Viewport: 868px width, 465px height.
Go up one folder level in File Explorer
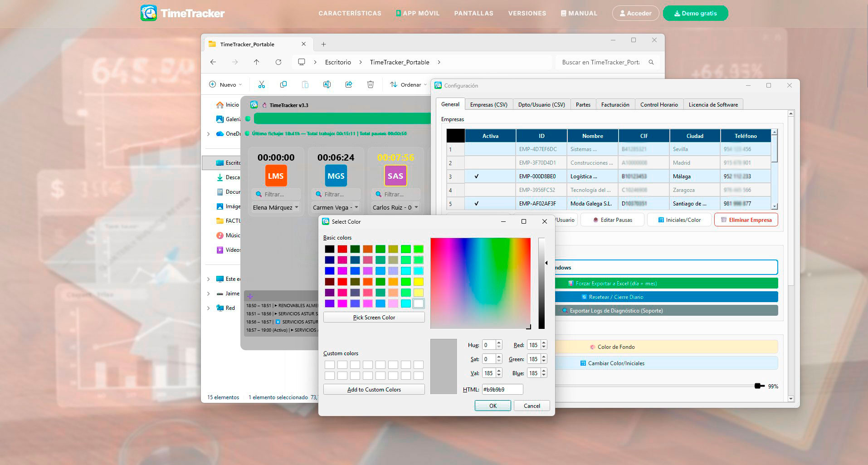point(257,62)
